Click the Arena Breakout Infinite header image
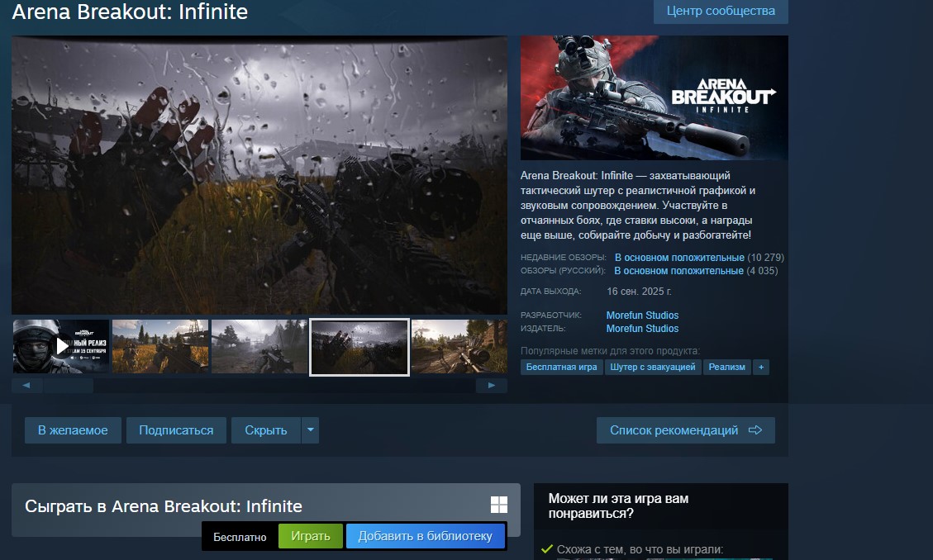933x560 pixels. coord(654,97)
